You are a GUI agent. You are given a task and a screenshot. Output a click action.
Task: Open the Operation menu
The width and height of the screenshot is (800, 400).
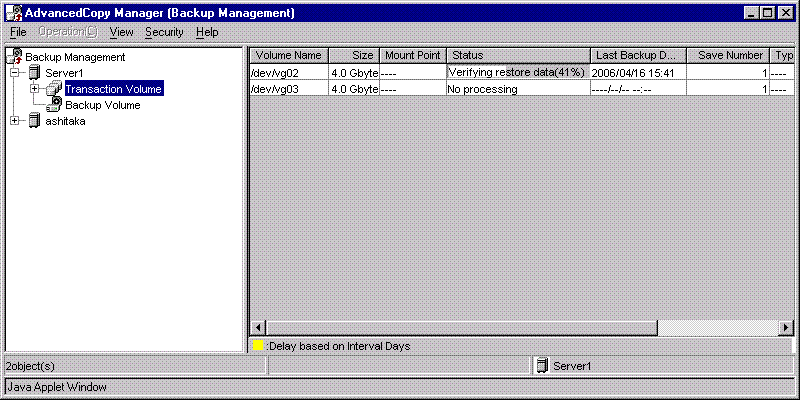point(67,32)
